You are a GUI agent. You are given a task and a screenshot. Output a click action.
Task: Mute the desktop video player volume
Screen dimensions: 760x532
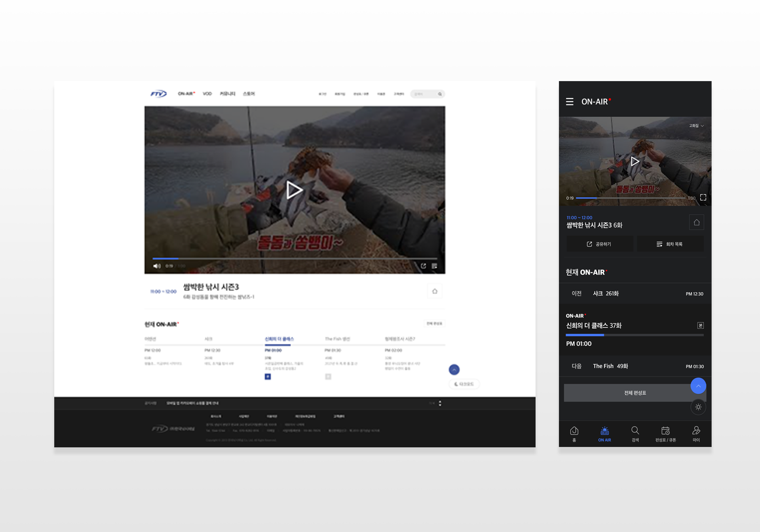pos(157,266)
